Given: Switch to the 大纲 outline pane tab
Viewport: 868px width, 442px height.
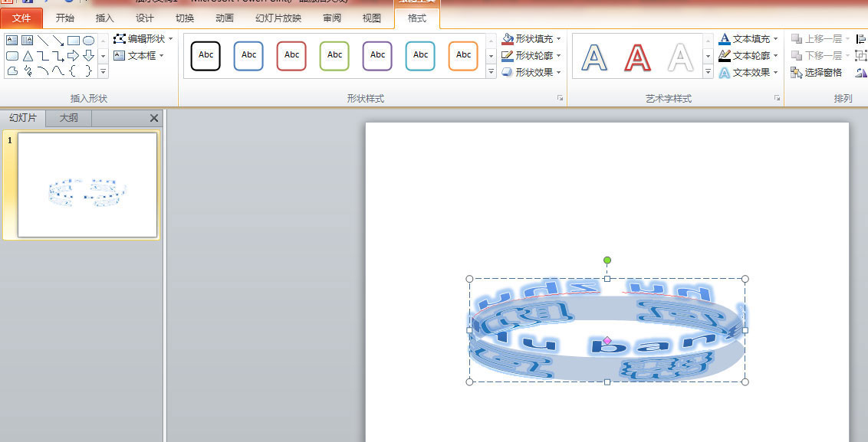Looking at the screenshot, I should coord(69,118).
